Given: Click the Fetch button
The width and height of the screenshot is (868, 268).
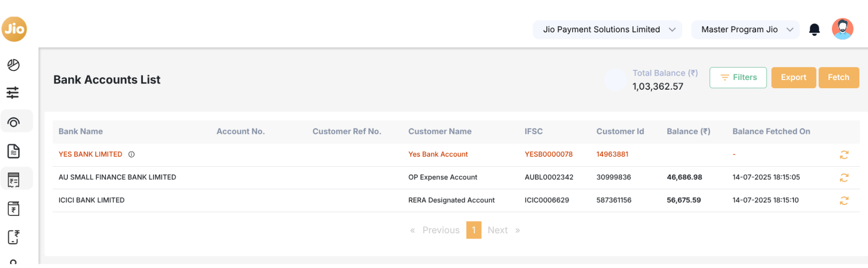Looking at the screenshot, I should [839, 78].
